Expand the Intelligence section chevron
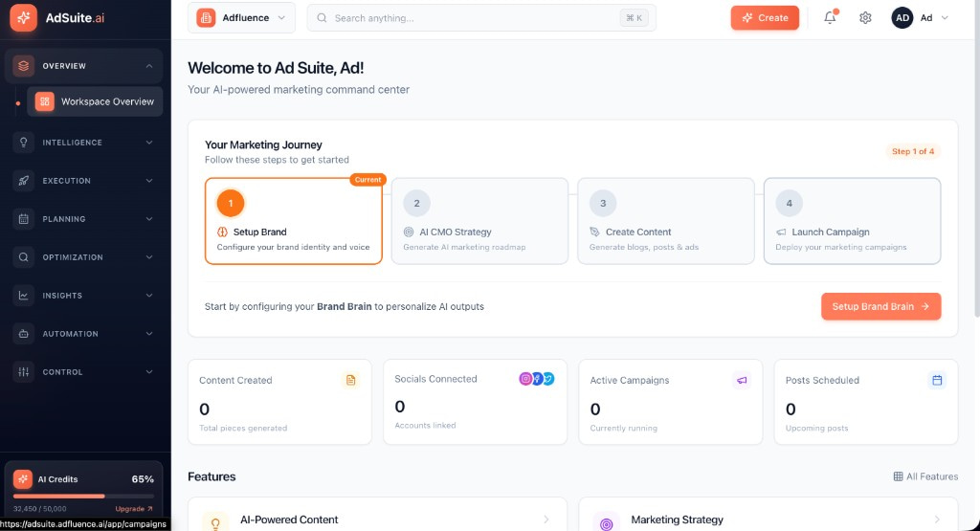 pyautogui.click(x=149, y=143)
